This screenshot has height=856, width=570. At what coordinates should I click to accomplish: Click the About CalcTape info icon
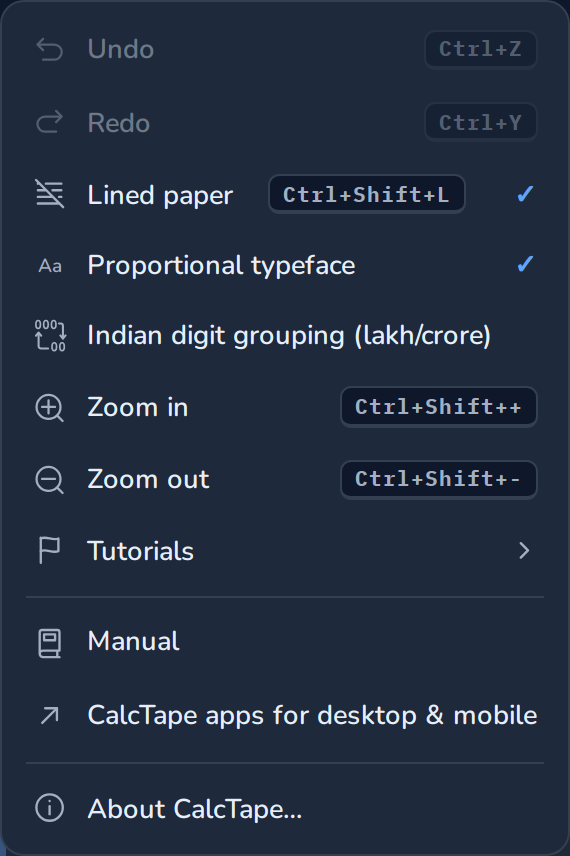tap(50, 808)
